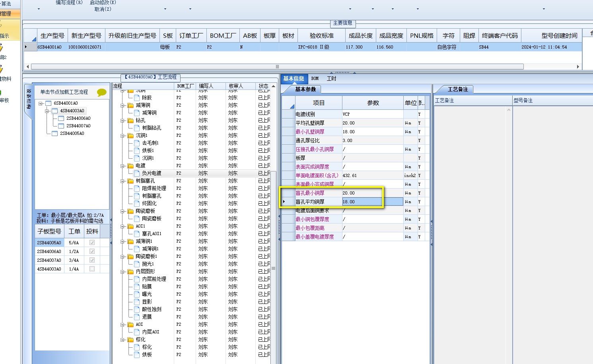Screen dimensions: 593x364
Task: Click the document icon beside 塞孔AOI1
Action: pos(137,234)
